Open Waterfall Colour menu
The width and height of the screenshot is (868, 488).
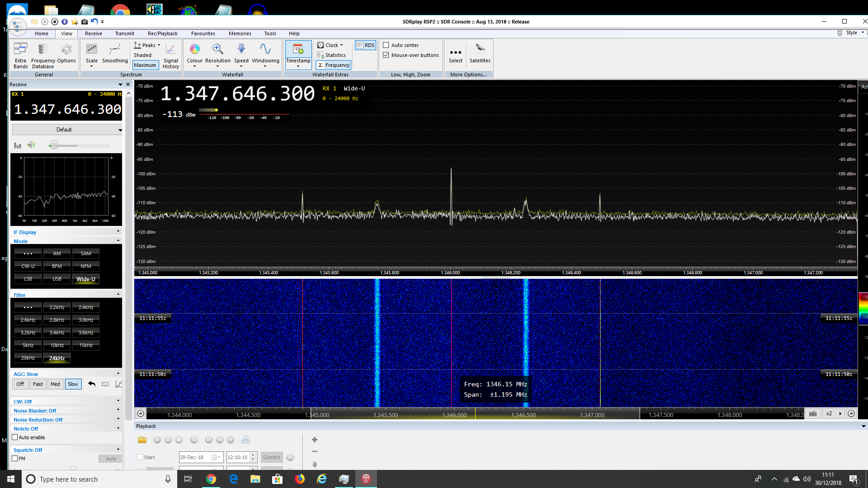pyautogui.click(x=195, y=56)
